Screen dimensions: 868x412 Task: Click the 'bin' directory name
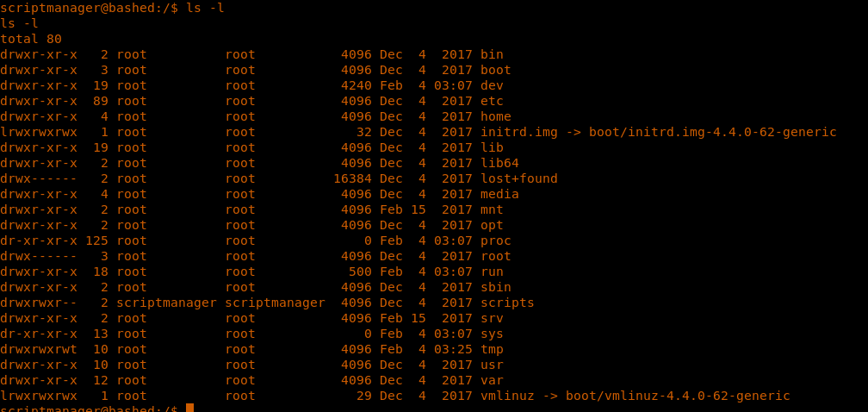492,54
